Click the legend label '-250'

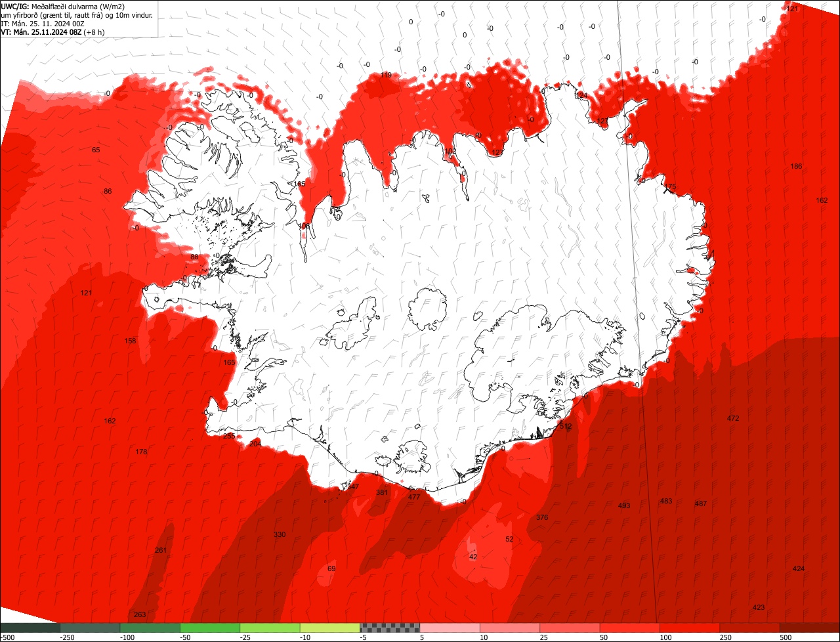[x=66, y=637]
